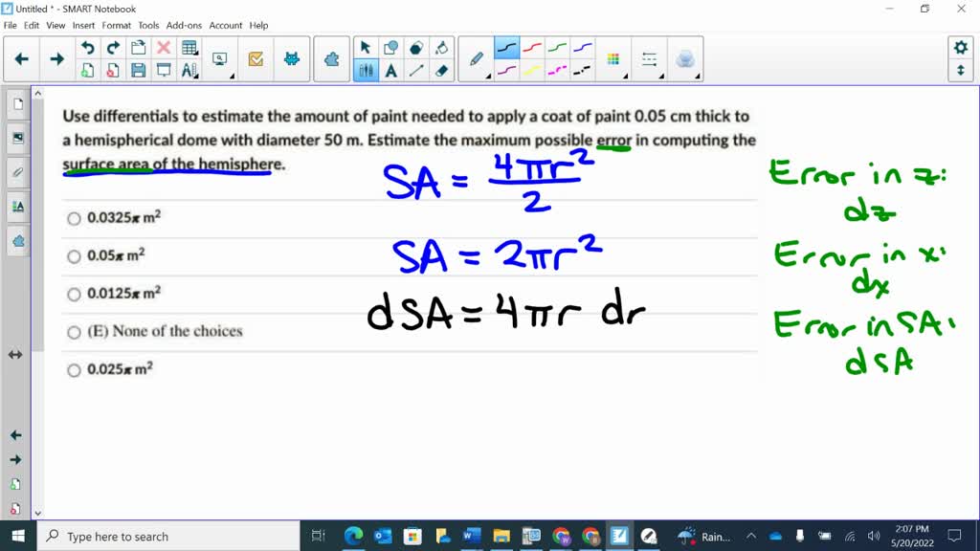980x551 pixels.
Task: Expand the pen style options with its corner arrow
Action: (x=488, y=77)
